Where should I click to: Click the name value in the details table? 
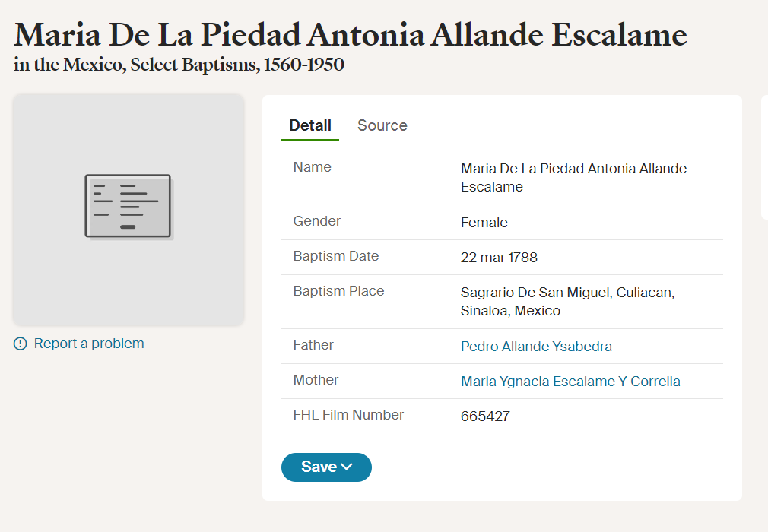(573, 178)
